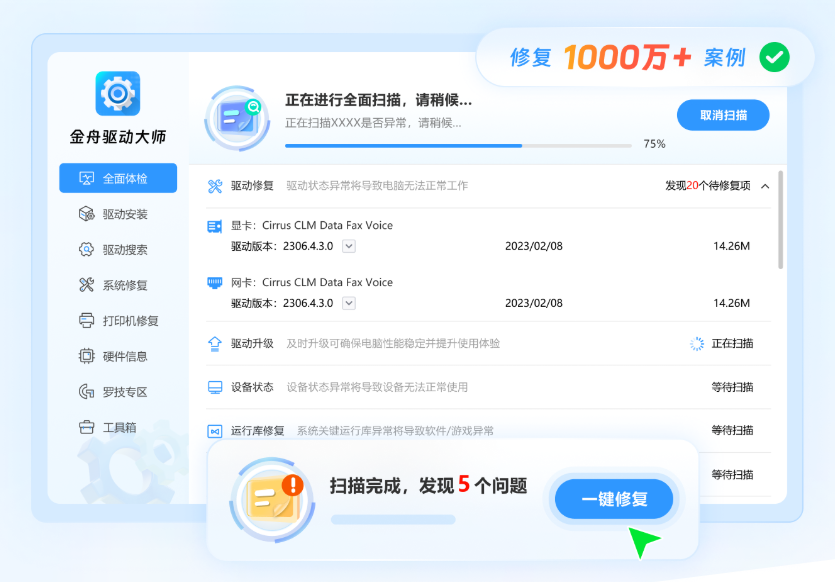Click 发现20个待修复项 text
835x582 pixels.
(x=708, y=185)
